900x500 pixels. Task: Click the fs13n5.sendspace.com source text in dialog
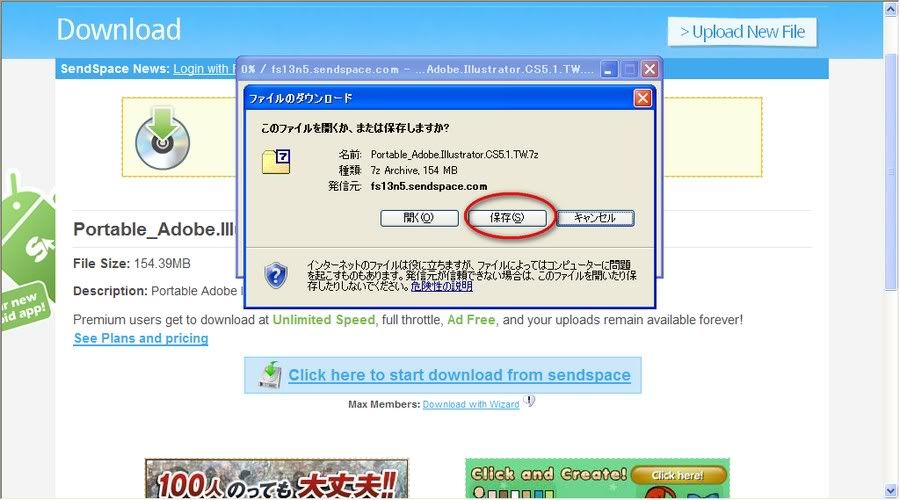429,187
